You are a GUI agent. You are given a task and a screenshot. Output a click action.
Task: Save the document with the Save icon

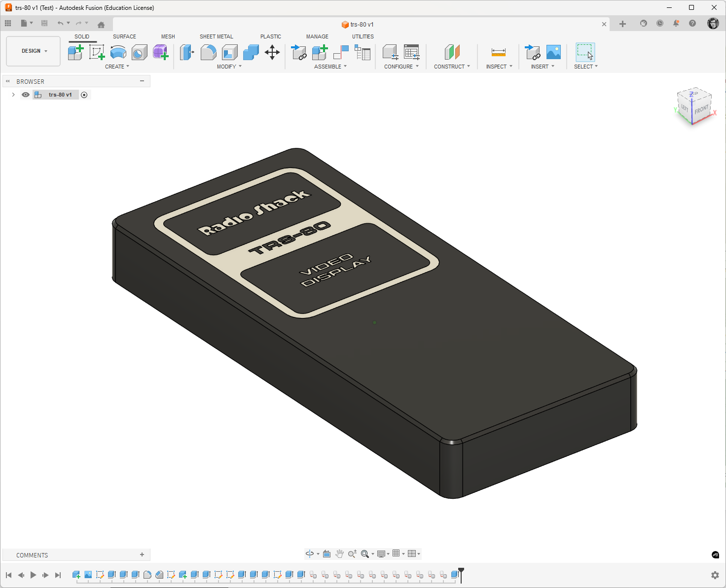coord(44,23)
